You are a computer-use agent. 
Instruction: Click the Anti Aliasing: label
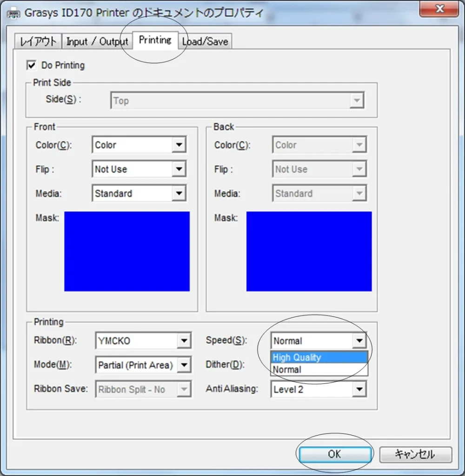tap(232, 389)
